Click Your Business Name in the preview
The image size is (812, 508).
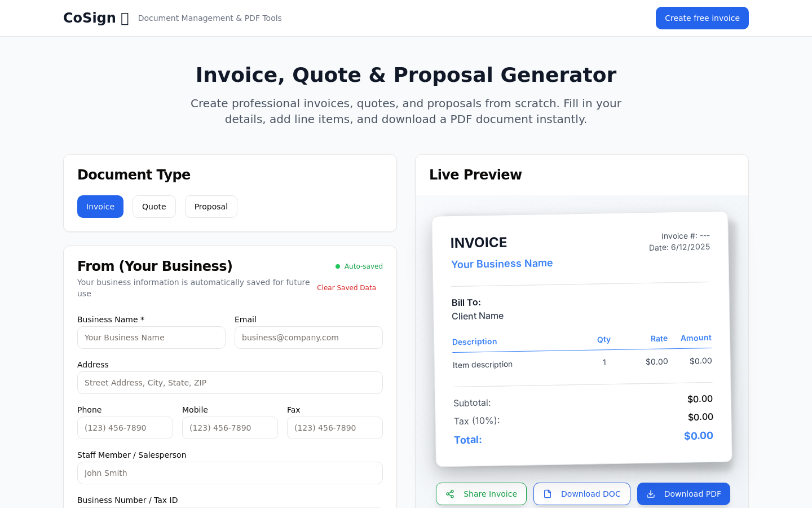click(502, 264)
